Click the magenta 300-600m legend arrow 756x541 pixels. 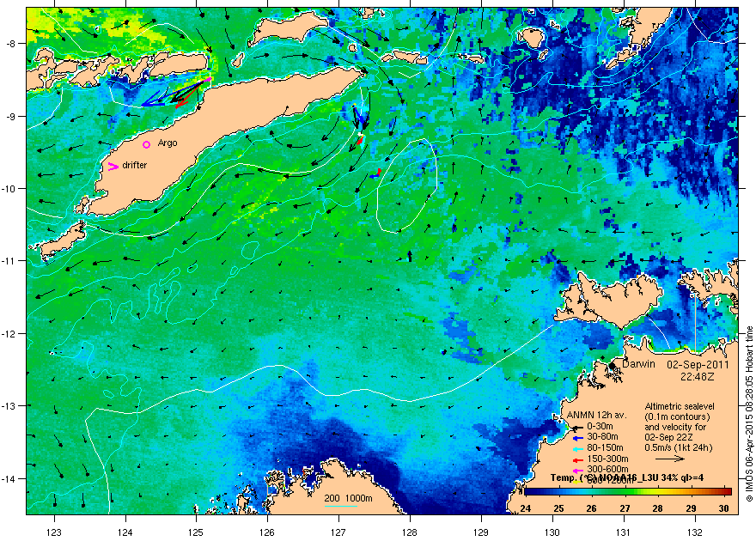click(x=578, y=471)
